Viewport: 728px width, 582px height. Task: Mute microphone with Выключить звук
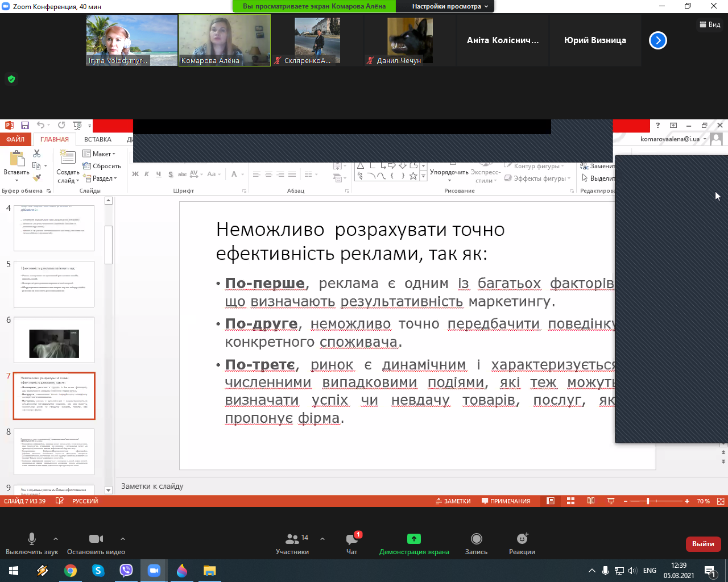32,543
